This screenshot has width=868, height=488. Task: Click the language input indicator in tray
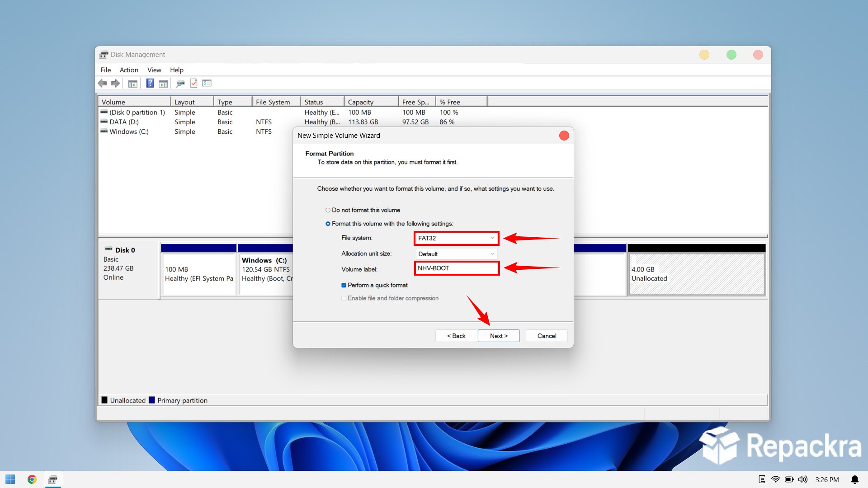[x=762, y=479]
